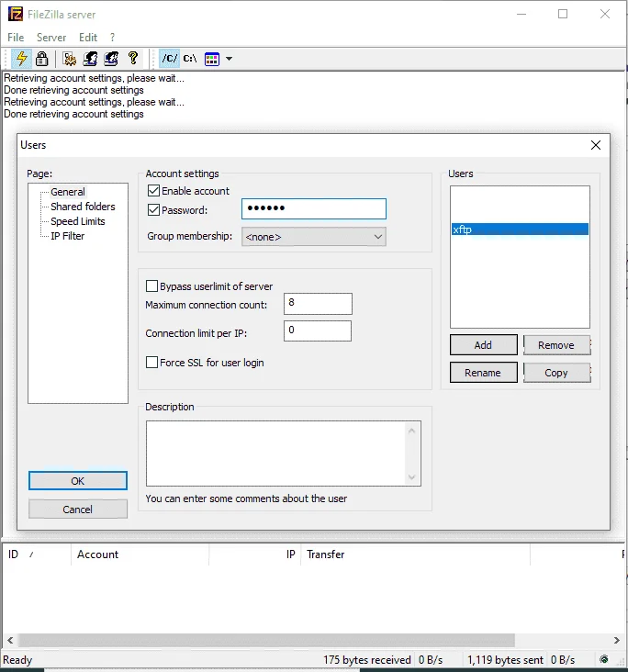This screenshot has height=672, width=628.
Task: Click the '175 bytes received' status text
Action: coord(366,659)
